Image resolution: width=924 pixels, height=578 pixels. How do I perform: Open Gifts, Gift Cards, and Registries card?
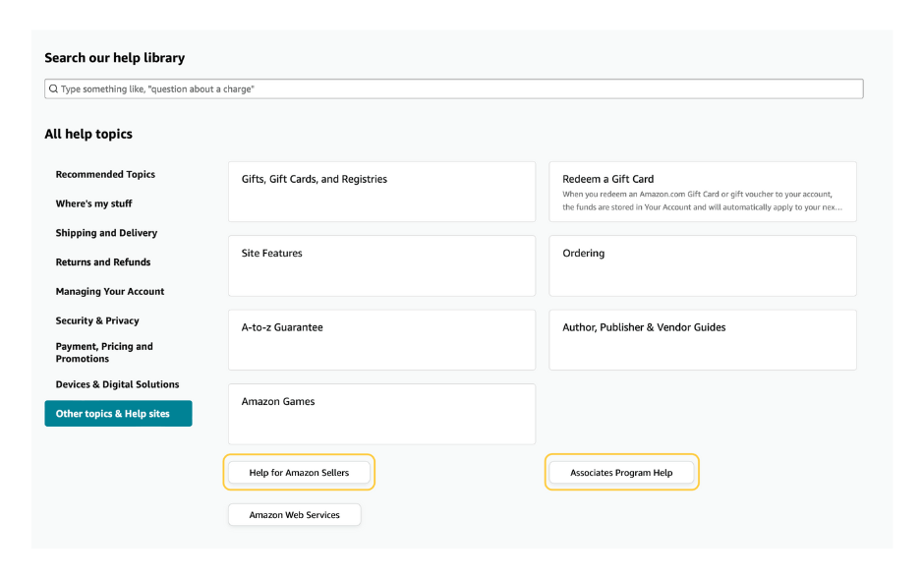(381, 192)
